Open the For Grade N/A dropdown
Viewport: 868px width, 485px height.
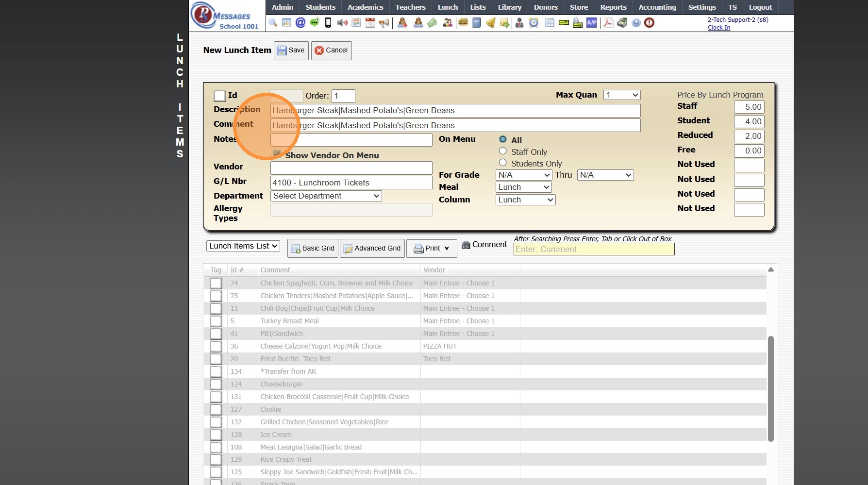524,175
